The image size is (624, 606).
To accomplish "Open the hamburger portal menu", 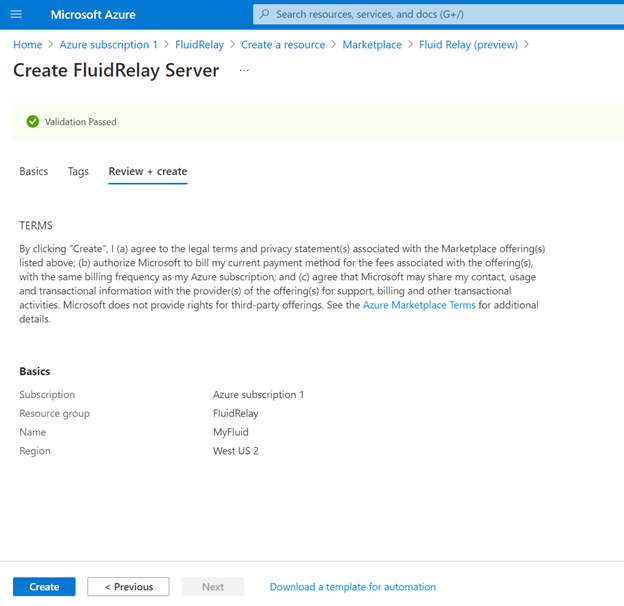I will tap(16, 15).
